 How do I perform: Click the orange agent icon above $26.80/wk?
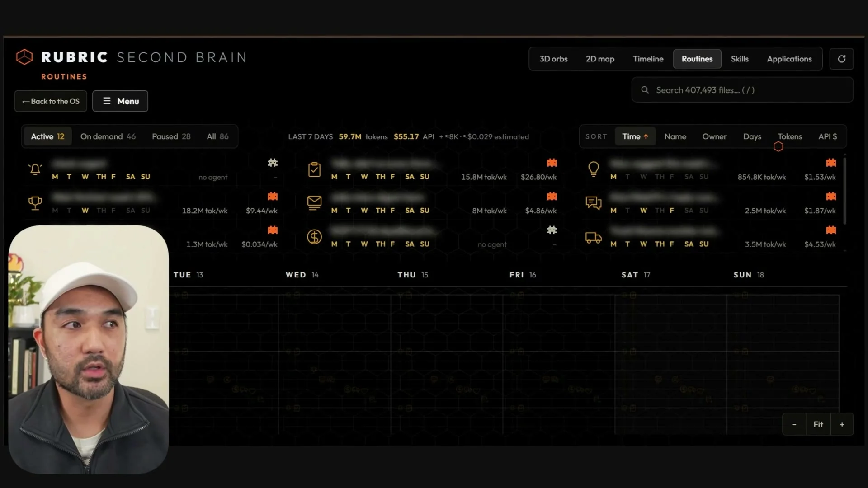point(552,163)
